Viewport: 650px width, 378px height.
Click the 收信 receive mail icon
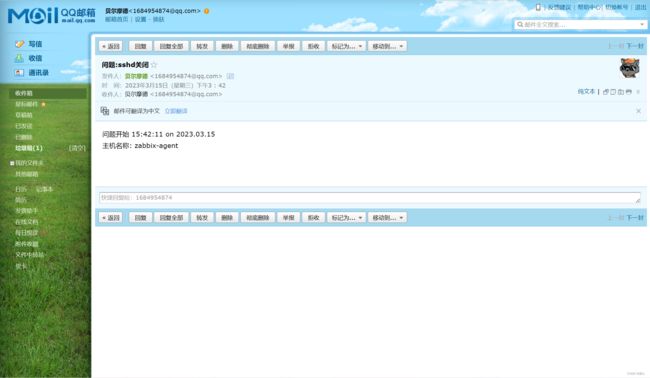click(19, 58)
